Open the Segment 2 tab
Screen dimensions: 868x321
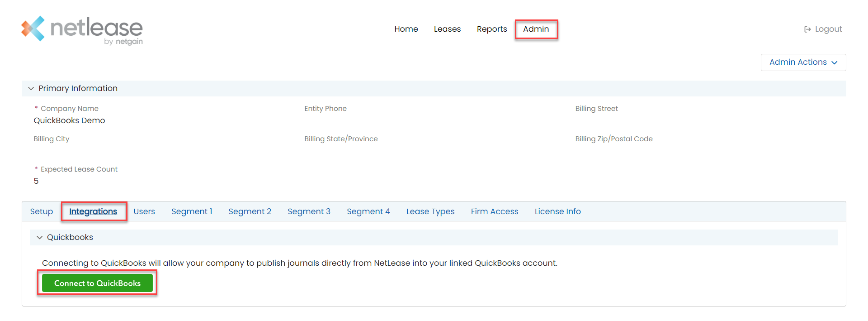pyautogui.click(x=250, y=211)
